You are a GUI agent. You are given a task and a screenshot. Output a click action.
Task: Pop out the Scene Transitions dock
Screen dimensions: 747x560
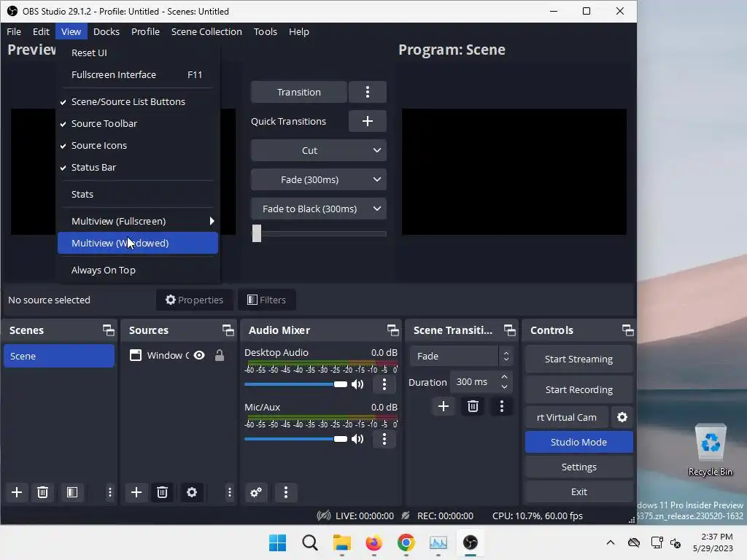click(x=510, y=330)
